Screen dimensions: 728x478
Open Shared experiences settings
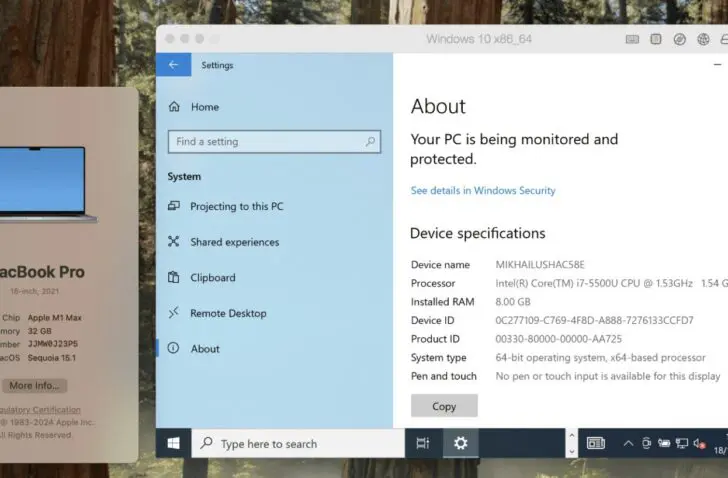234,242
